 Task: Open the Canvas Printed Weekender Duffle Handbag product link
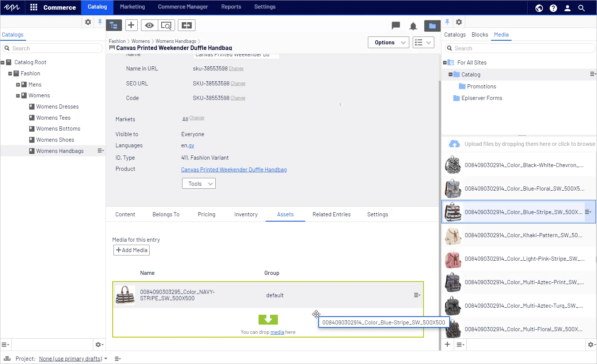(234, 170)
